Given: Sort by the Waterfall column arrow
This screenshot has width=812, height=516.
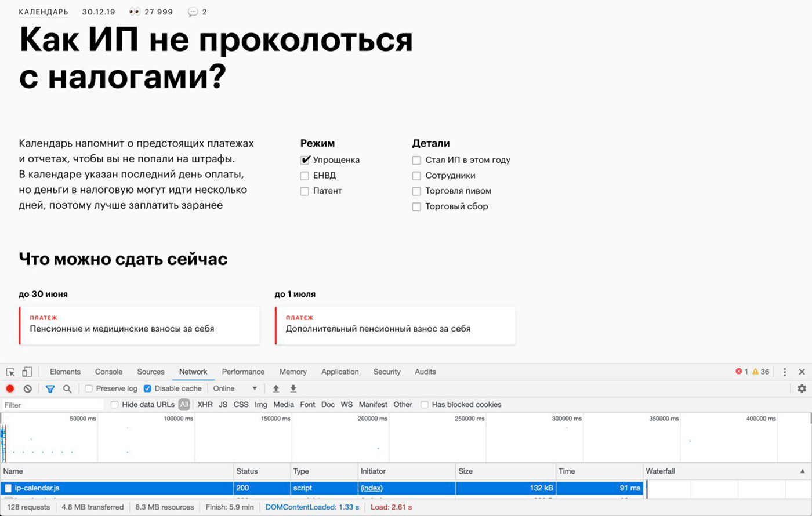Looking at the screenshot, I should pyautogui.click(x=803, y=471).
